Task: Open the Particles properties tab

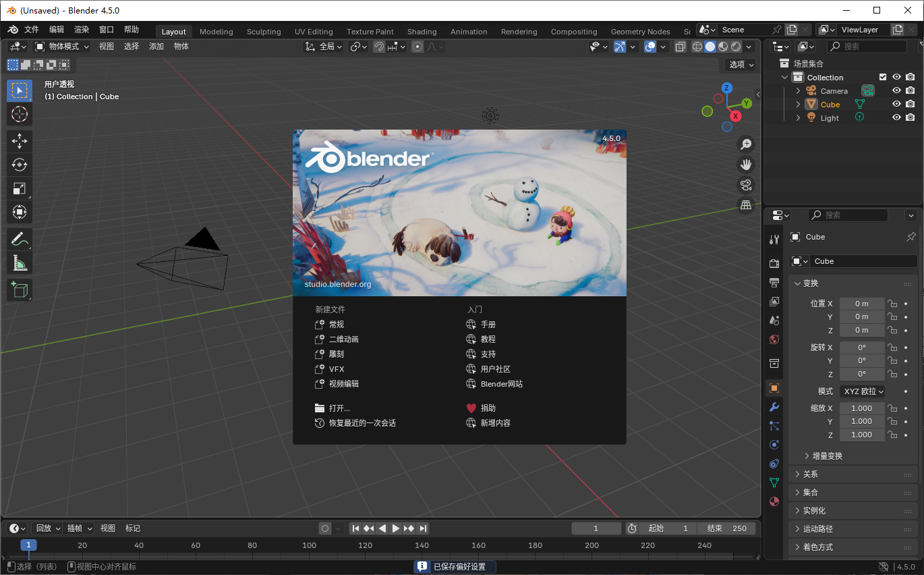Action: tap(774, 426)
